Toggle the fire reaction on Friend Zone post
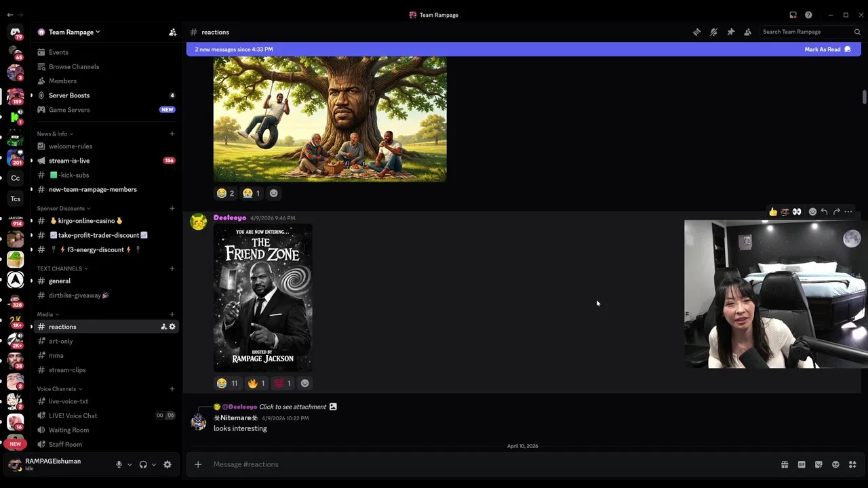The height and width of the screenshot is (488, 868). [x=256, y=383]
